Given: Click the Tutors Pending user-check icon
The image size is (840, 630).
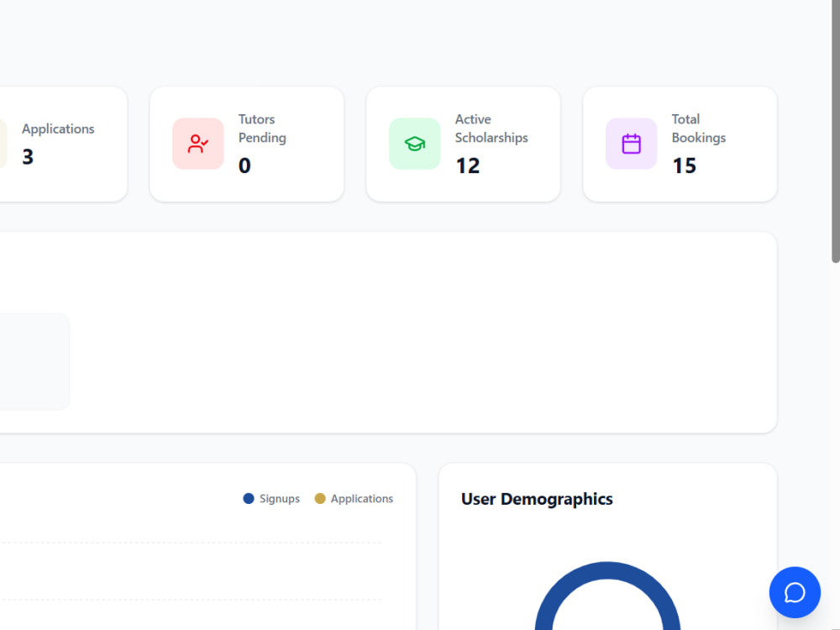Looking at the screenshot, I should 197,144.
